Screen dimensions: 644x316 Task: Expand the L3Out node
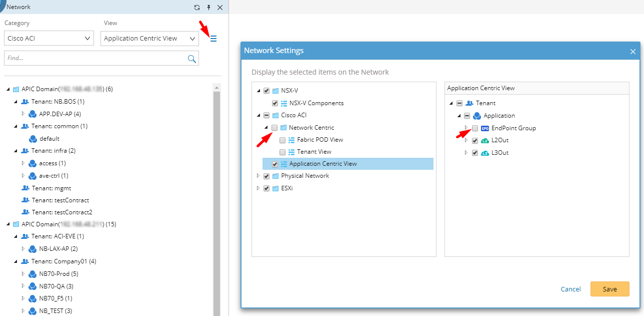pos(466,153)
